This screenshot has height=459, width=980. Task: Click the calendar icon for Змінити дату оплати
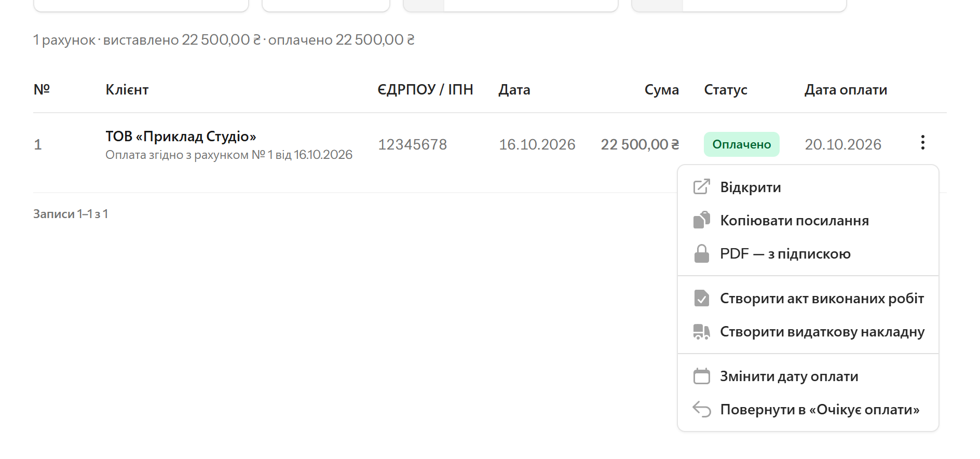tap(702, 376)
